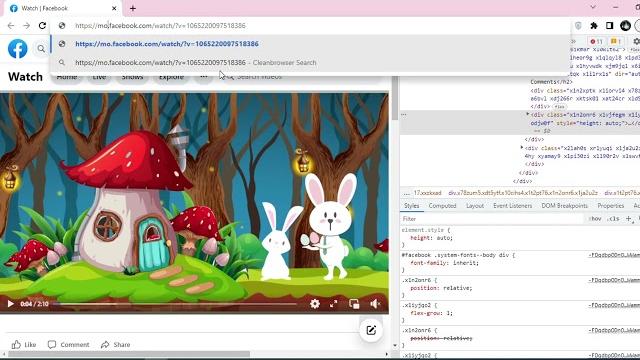The height and width of the screenshot is (360, 640).
Task: Click the struck-through position: relative declaration
Action: (441, 338)
